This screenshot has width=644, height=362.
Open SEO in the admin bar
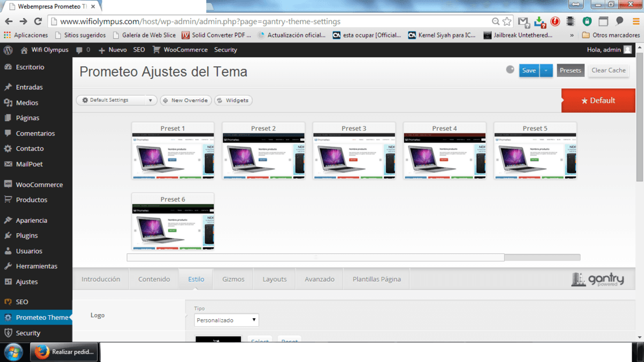point(139,50)
